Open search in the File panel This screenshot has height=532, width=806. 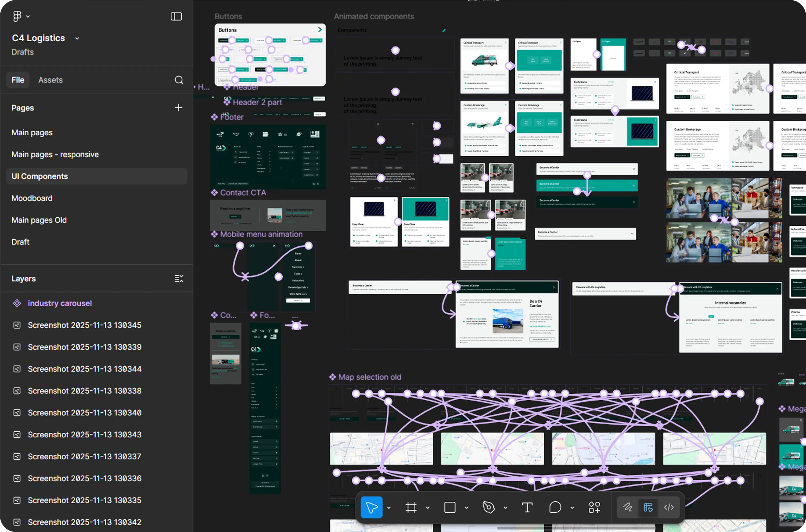179,80
